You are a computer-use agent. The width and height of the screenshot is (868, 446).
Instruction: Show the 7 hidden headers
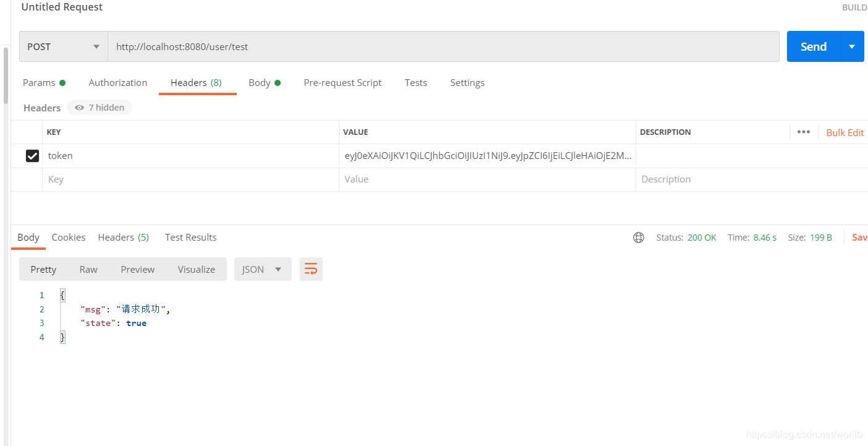point(100,108)
